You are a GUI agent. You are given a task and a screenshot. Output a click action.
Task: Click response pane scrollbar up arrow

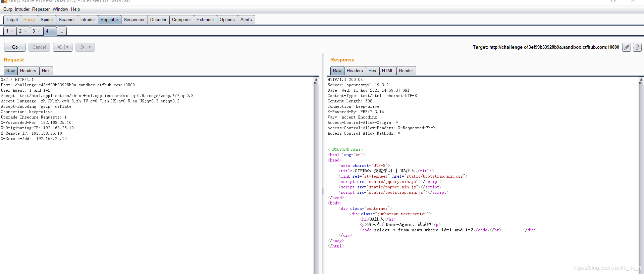pos(641,80)
